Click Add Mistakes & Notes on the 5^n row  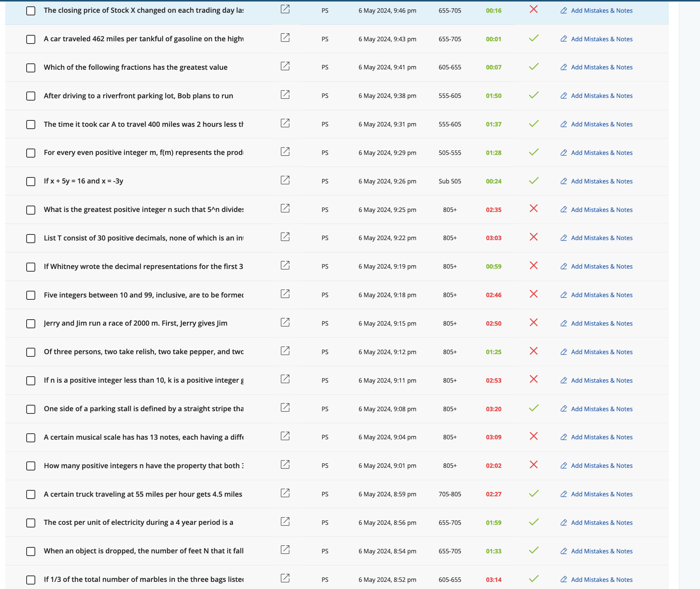pyautogui.click(x=601, y=209)
